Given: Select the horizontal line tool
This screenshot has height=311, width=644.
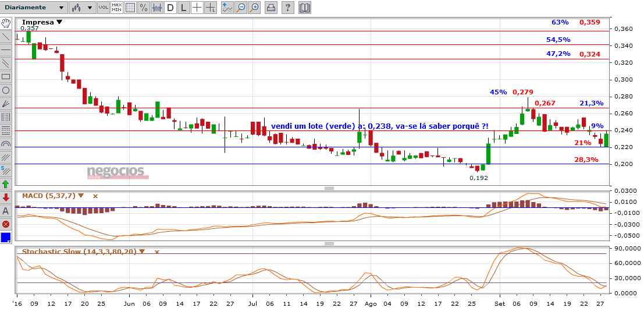Looking at the screenshot, I should tap(6, 50).
